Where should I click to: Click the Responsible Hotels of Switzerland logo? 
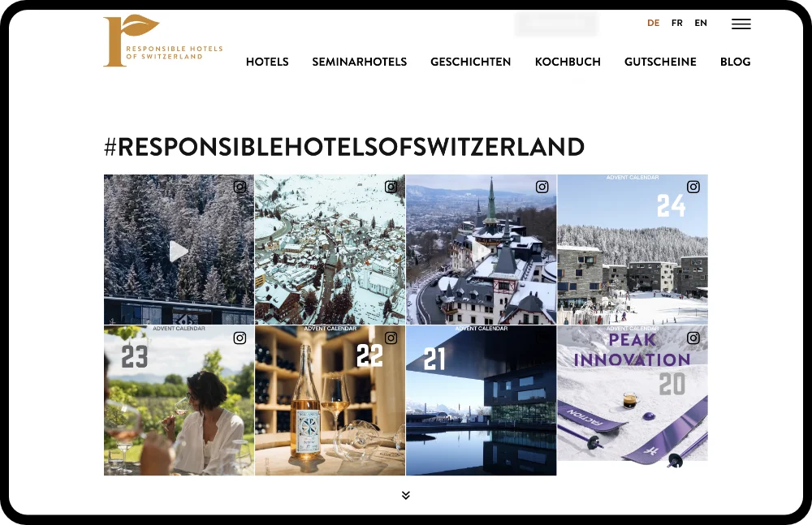pos(163,41)
